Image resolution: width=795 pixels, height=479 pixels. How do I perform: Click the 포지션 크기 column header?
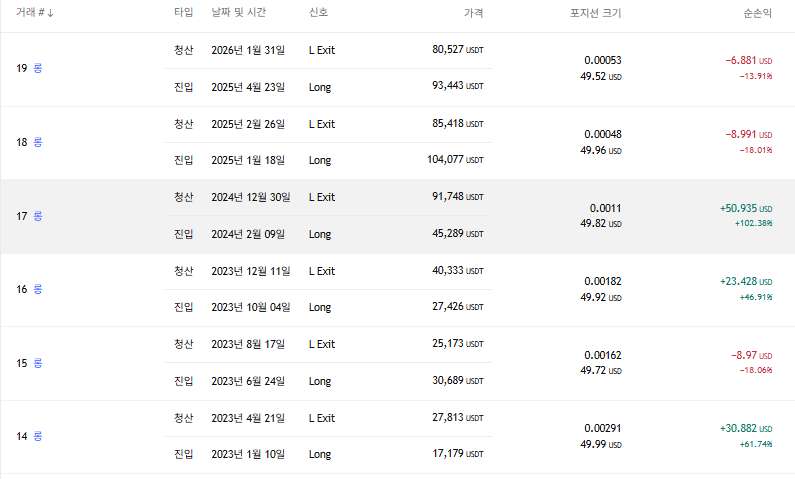(597, 13)
